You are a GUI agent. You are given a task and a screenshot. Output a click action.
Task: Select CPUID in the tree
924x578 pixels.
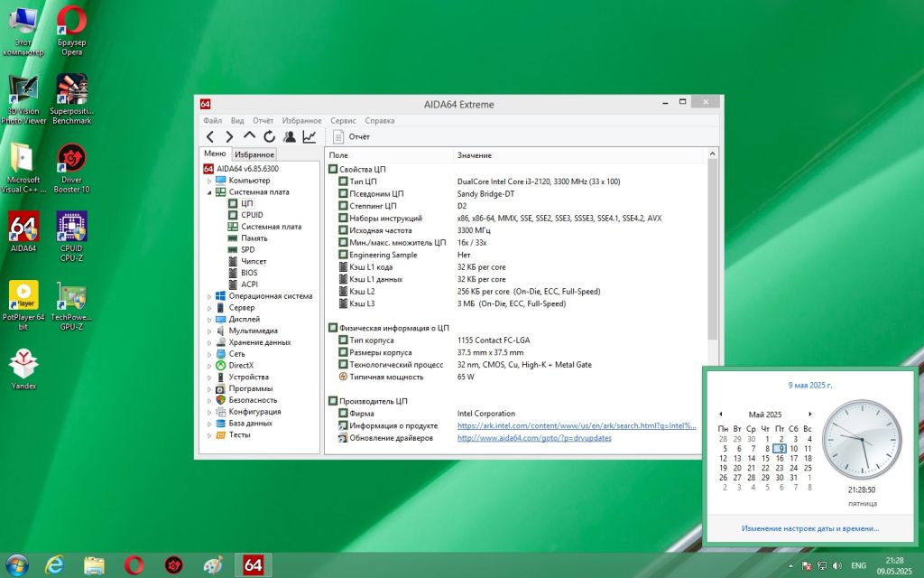pos(252,215)
